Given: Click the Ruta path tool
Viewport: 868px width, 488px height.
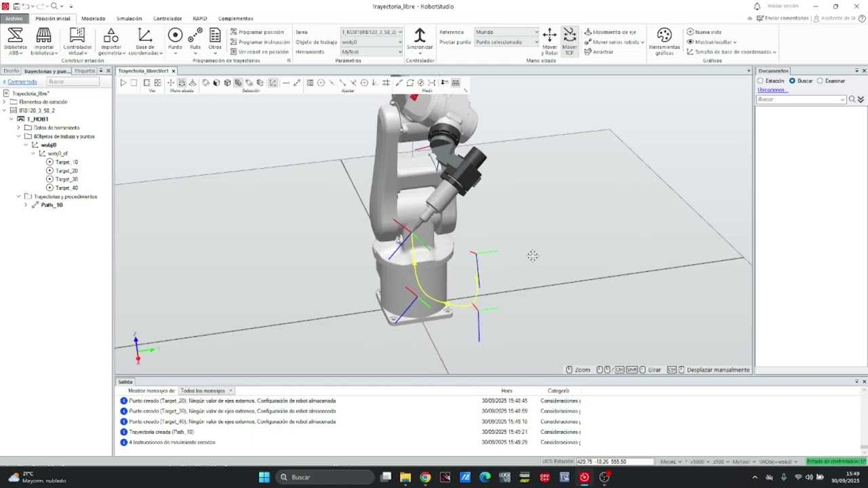Looking at the screenshot, I should click(195, 41).
